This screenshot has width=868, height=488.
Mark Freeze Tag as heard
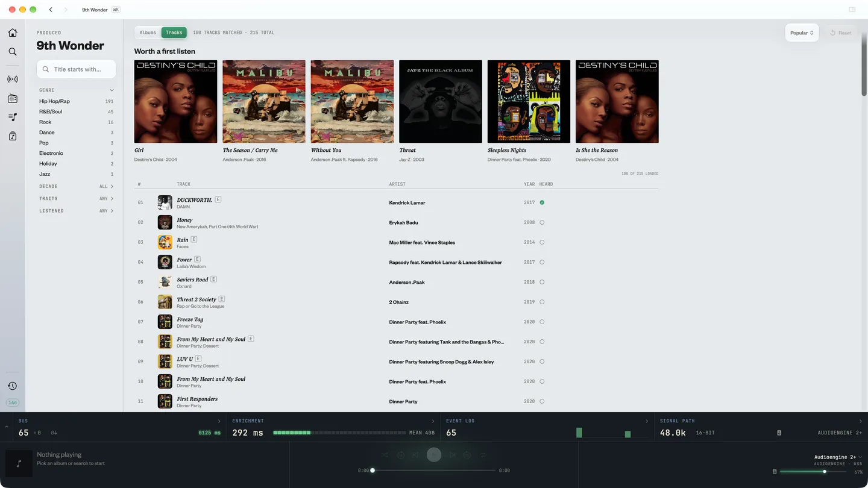542,322
